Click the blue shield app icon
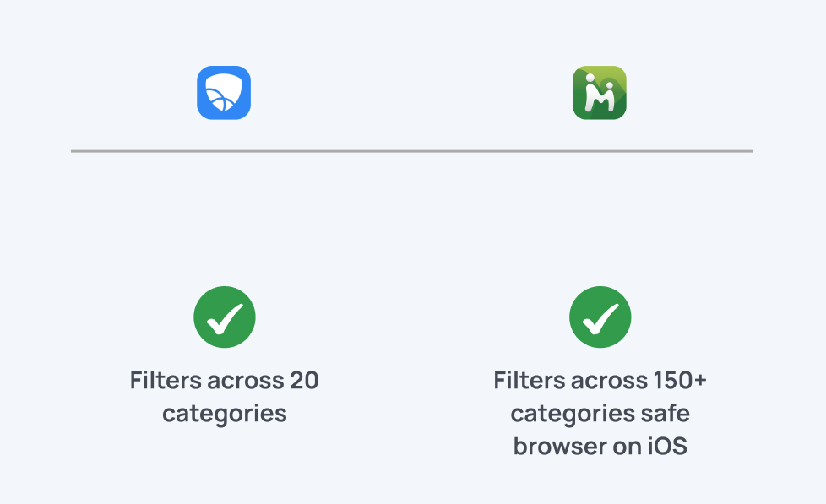826x504 pixels. (224, 93)
